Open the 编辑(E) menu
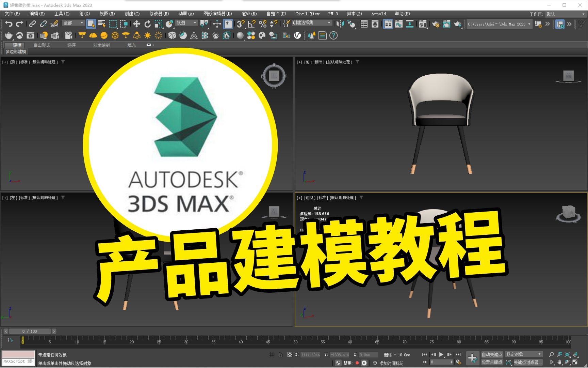The height and width of the screenshot is (368, 588). (x=37, y=14)
